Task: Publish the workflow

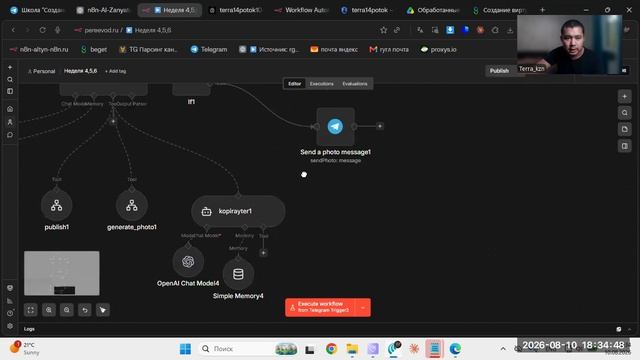Action: click(499, 71)
